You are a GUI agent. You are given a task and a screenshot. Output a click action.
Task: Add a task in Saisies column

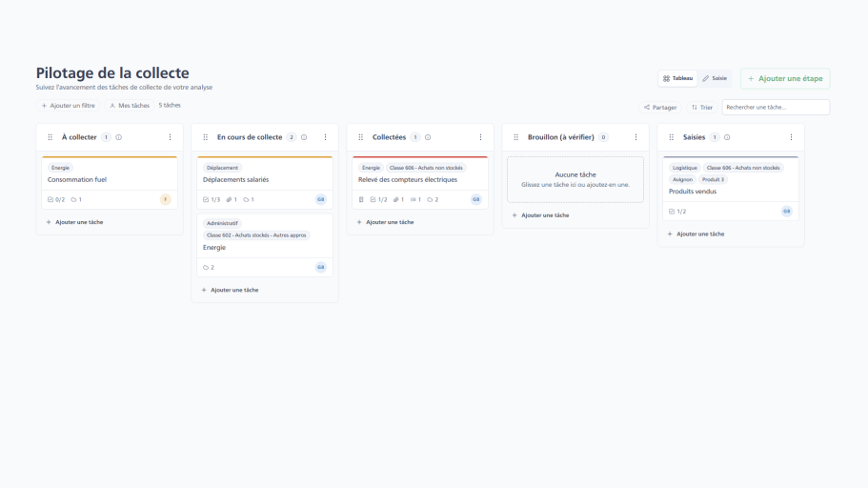point(696,234)
